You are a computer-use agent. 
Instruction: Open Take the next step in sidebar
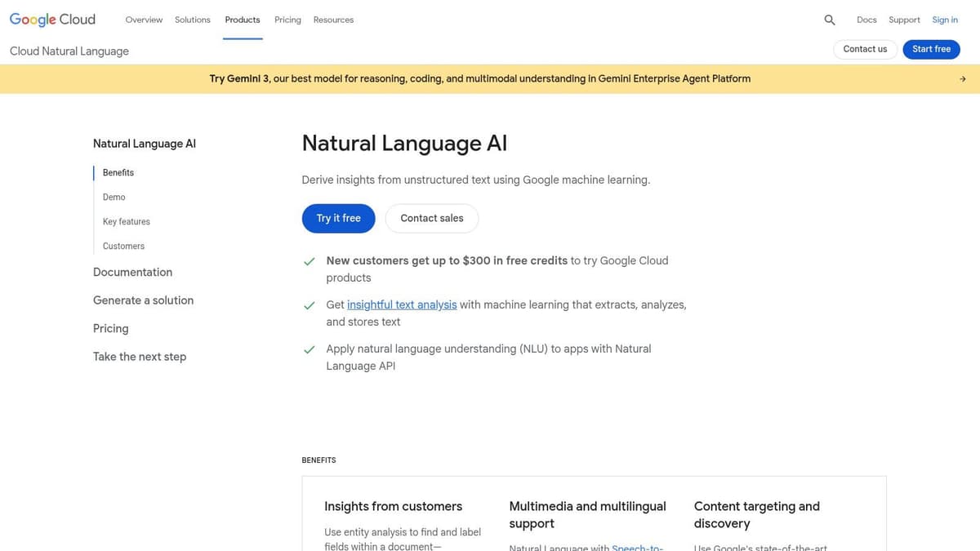pos(140,357)
